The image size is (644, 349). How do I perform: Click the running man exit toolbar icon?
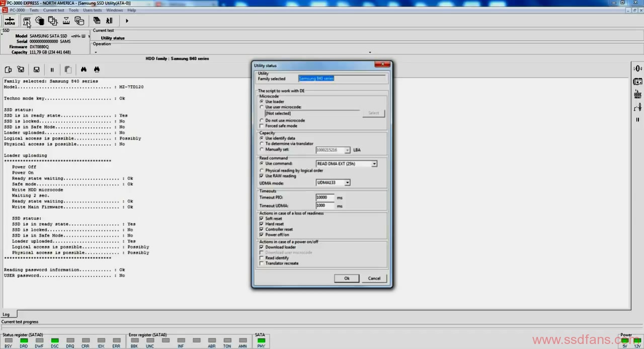tap(110, 21)
